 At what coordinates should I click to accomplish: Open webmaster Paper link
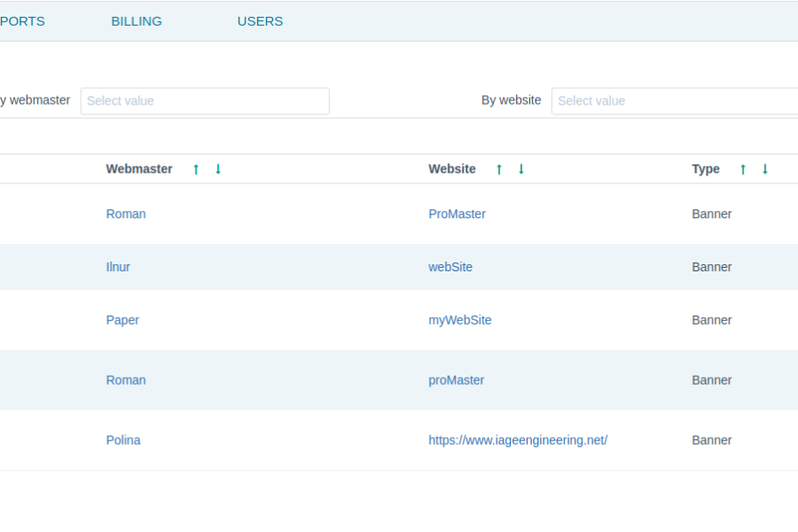(122, 320)
